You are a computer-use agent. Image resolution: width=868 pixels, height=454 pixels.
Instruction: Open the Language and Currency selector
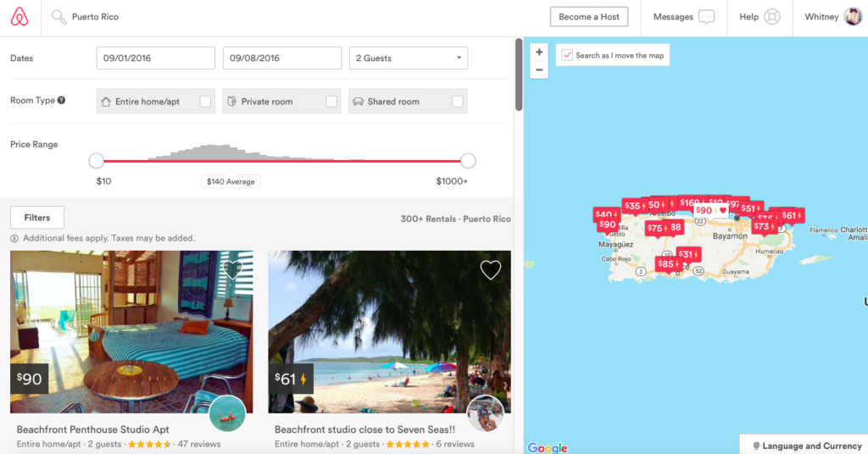click(807, 446)
